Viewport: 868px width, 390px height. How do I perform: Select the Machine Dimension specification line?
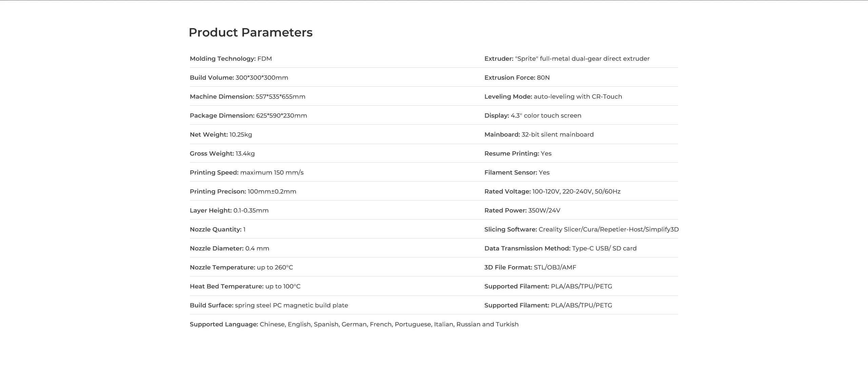tap(247, 97)
